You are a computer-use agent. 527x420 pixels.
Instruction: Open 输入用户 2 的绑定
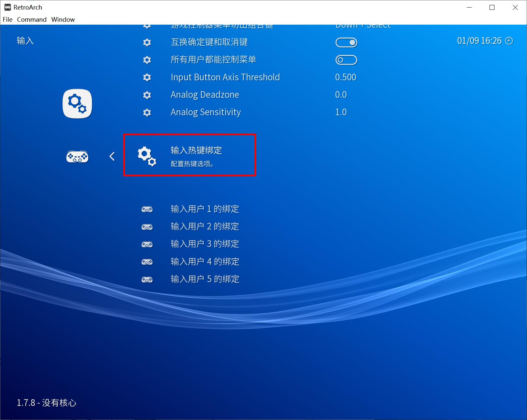click(x=205, y=226)
